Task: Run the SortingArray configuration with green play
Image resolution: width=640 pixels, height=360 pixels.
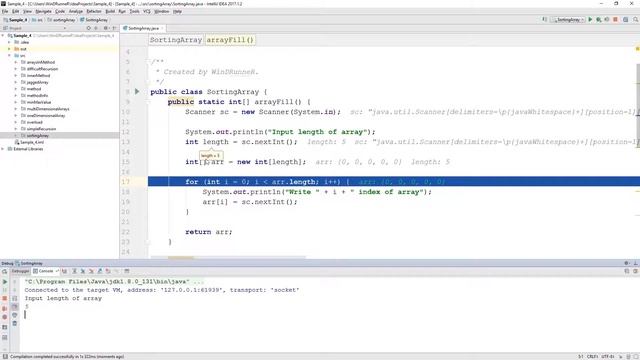Action: (590, 20)
